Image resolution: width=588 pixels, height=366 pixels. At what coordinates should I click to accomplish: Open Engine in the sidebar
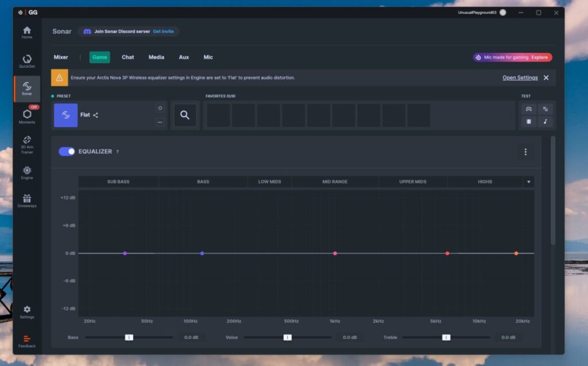coord(26,173)
